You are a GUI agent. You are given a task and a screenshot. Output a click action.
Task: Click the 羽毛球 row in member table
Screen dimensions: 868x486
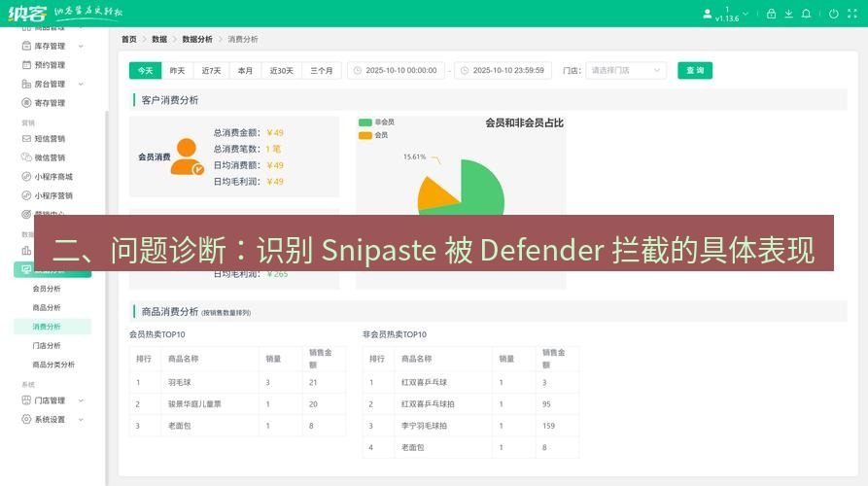[x=237, y=383]
